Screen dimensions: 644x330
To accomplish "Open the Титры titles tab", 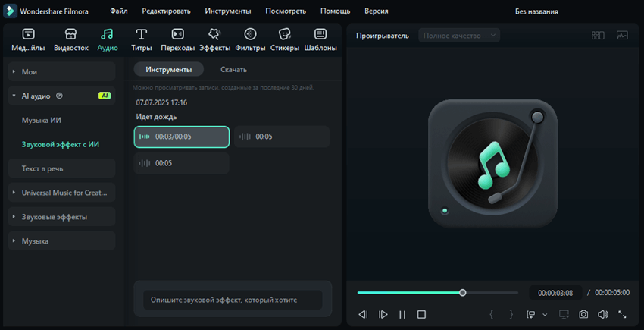I will click(x=142, y=40).
